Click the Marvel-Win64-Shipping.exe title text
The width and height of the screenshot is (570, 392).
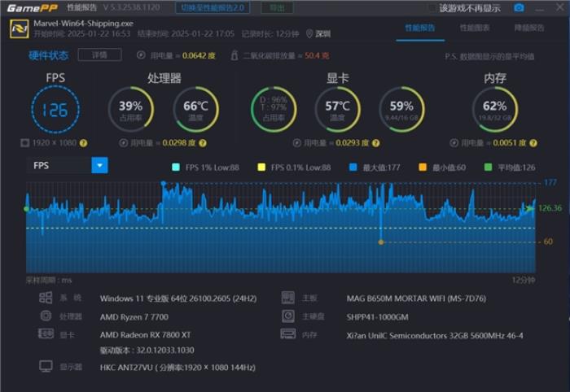83,24
